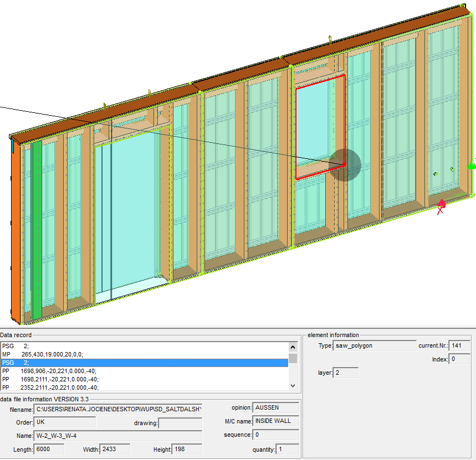Edit the quantity value of 1
This screenshot has width=476, height=460.
[286, 449]
